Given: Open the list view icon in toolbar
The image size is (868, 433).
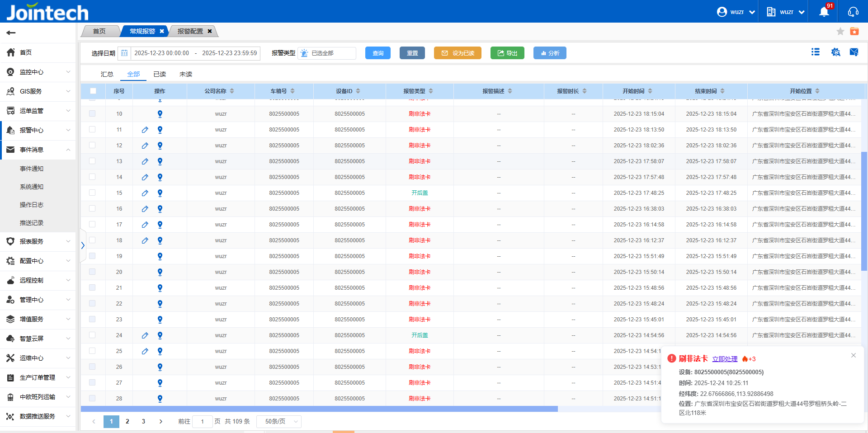Looking at the screenshot, I should click(816, 52).
